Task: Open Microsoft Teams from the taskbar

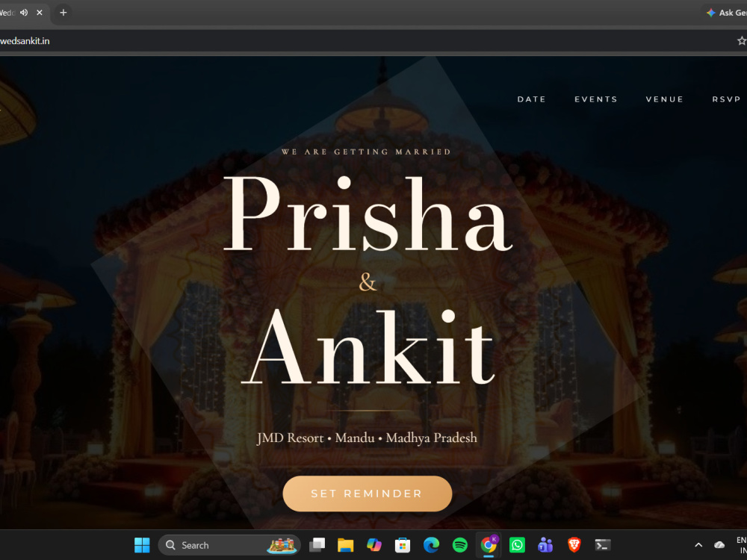Action: tap(545, 545)
